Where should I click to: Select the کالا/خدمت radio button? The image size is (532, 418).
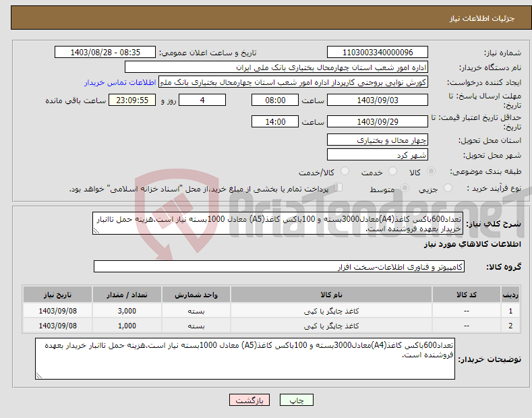coord(345,171)
